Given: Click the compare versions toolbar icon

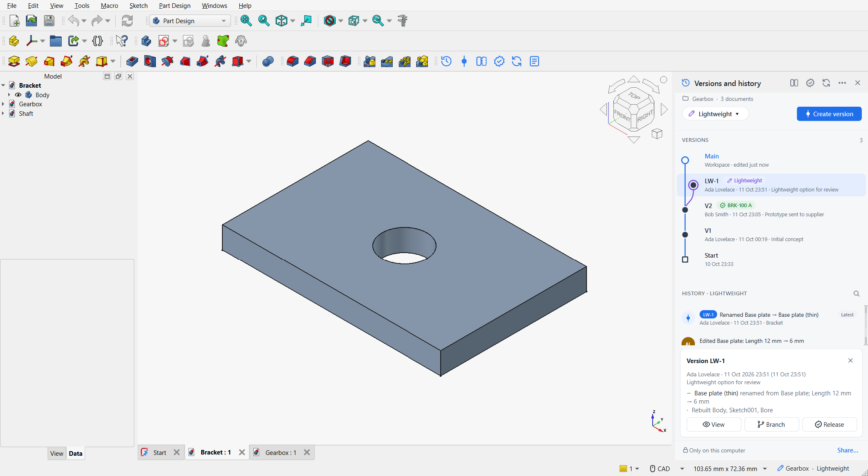Looking at the screenshot, I should 482,61.
